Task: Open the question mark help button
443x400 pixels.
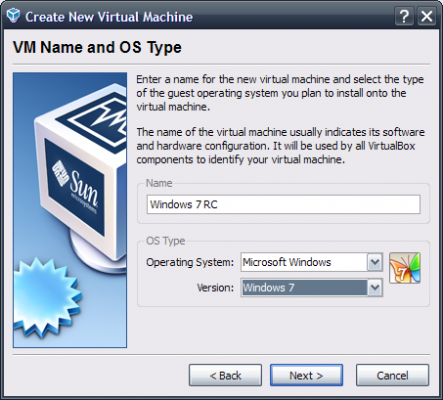Action: (x=404, y=16)
